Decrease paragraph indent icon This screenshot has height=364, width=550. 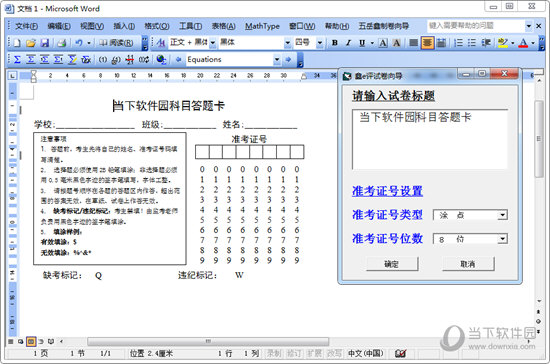click(x=486, y=43)
